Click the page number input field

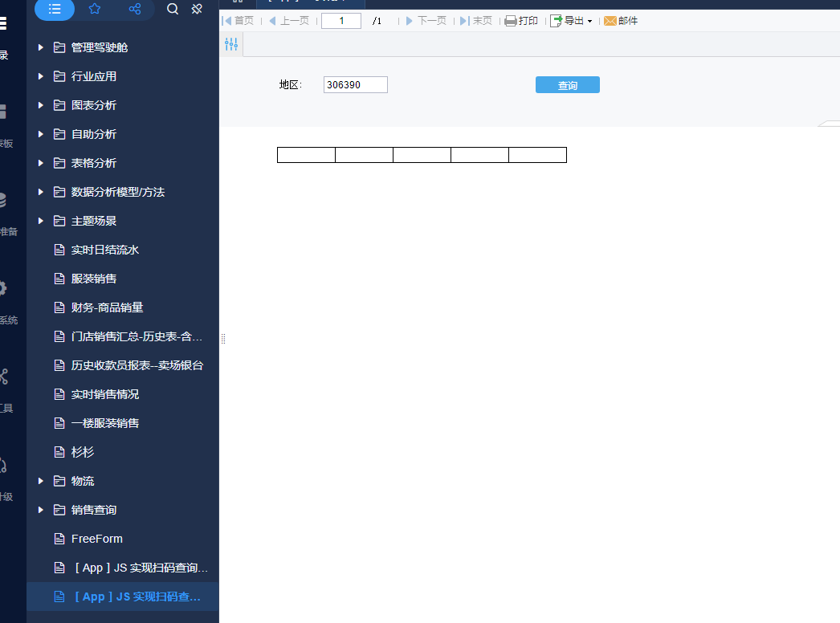click(x=341, y=21)
